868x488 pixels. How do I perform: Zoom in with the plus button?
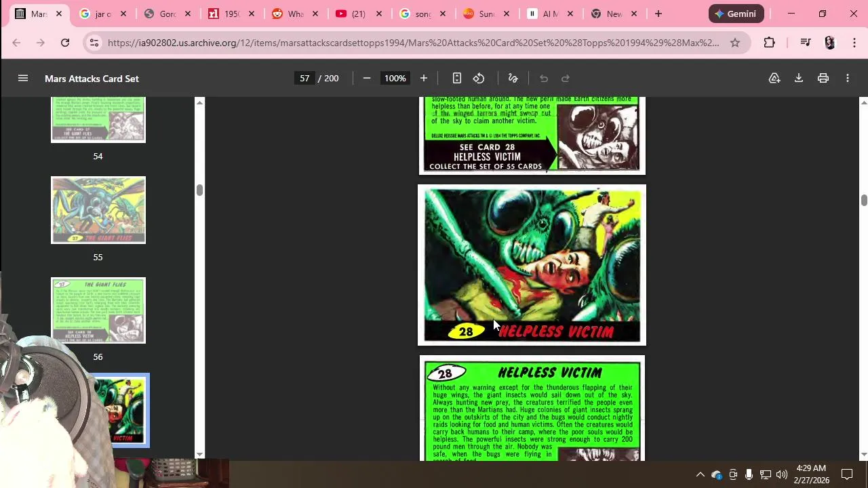coord(424,79)
